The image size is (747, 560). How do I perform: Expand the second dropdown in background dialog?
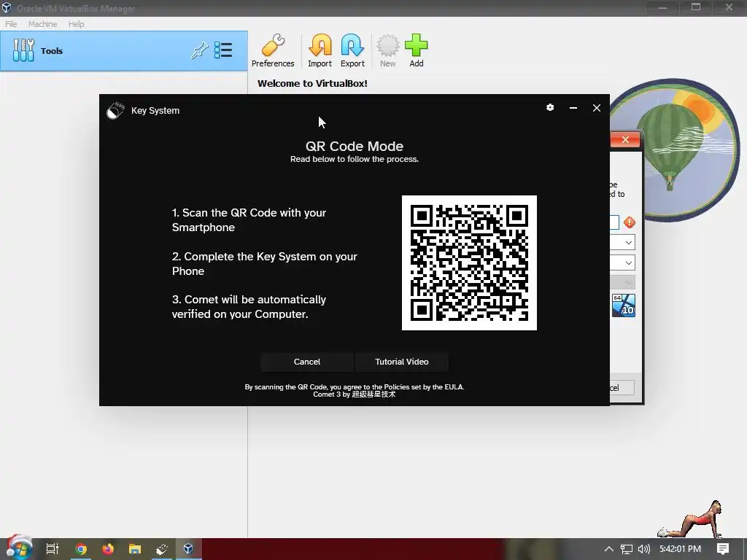(x=628, y=262)
